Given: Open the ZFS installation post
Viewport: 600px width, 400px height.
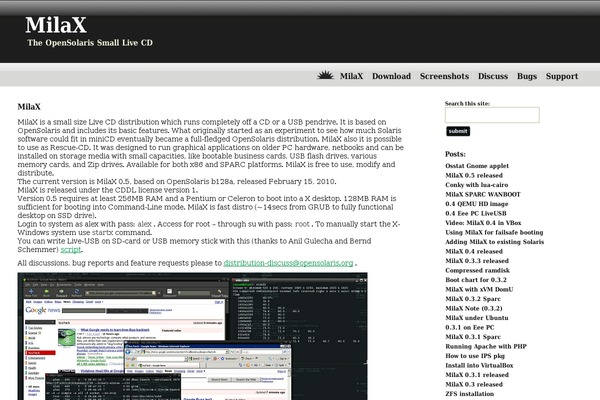Looking at the screenshot, I should 470,394.
